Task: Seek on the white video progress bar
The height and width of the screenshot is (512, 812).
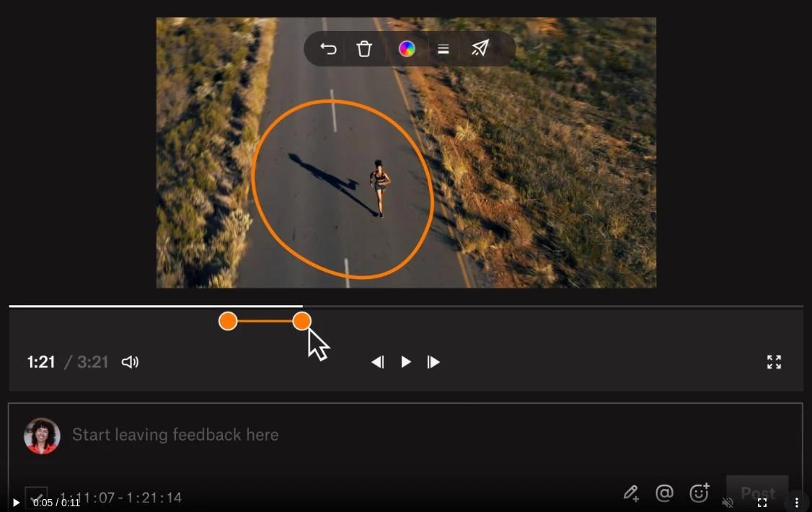Action: pos(406,306)
